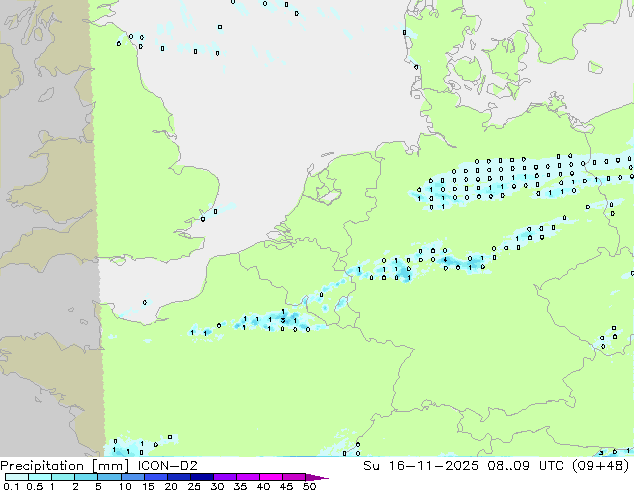Select the 40–45 mm magenta legend swatch
Screen dimensions: 634x490
click(x=271, y=477)
